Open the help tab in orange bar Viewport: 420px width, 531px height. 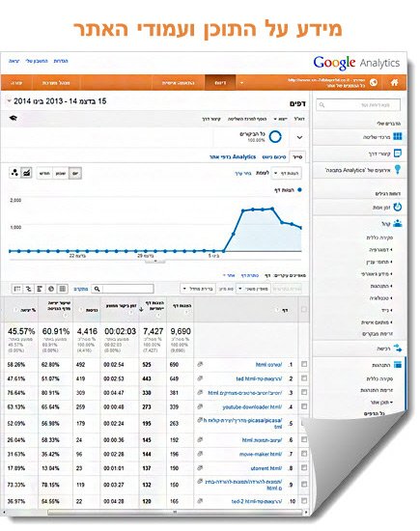pyautogui.click(x=16, y=83)
